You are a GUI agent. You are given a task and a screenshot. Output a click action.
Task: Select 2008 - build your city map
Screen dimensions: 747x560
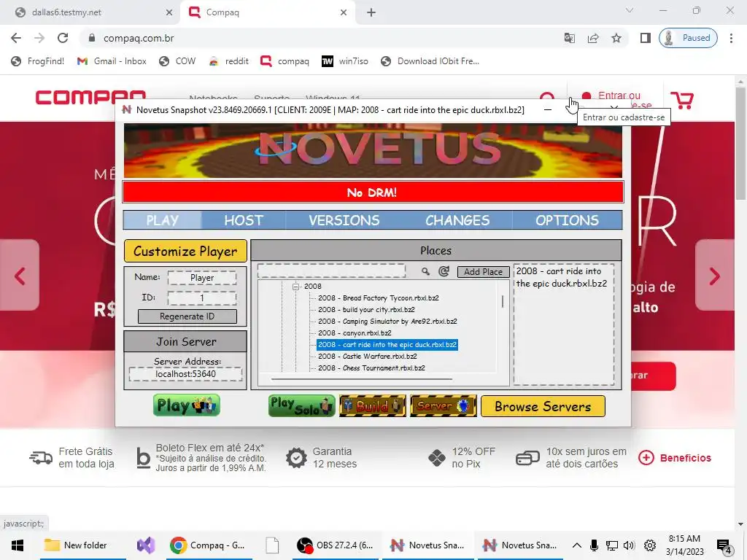(x=366, y=309)
